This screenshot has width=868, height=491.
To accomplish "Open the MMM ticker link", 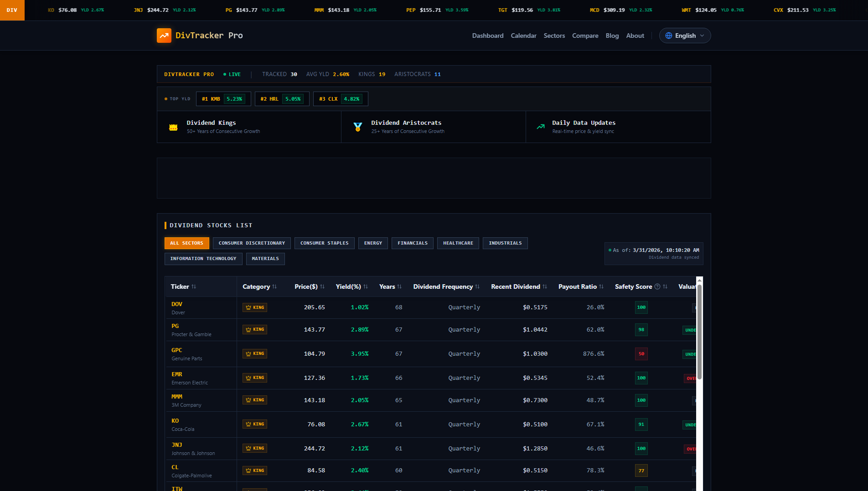I will click(177, 397).
